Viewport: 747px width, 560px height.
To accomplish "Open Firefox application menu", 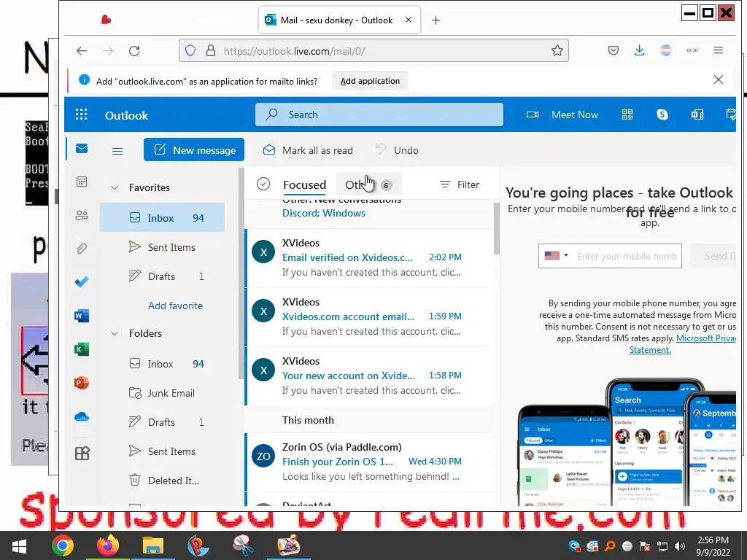I will [719, 50].
